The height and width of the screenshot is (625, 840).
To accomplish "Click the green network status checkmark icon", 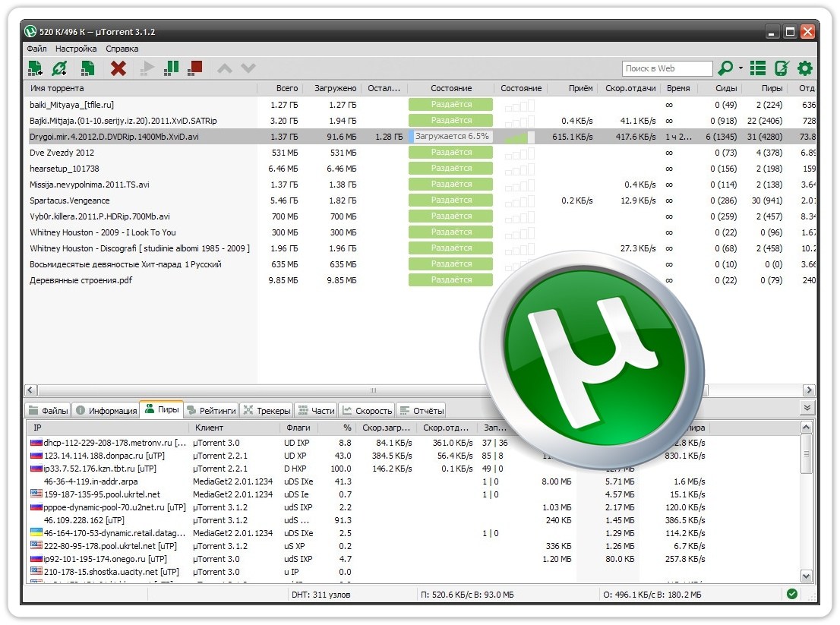I will click(792, 593).
